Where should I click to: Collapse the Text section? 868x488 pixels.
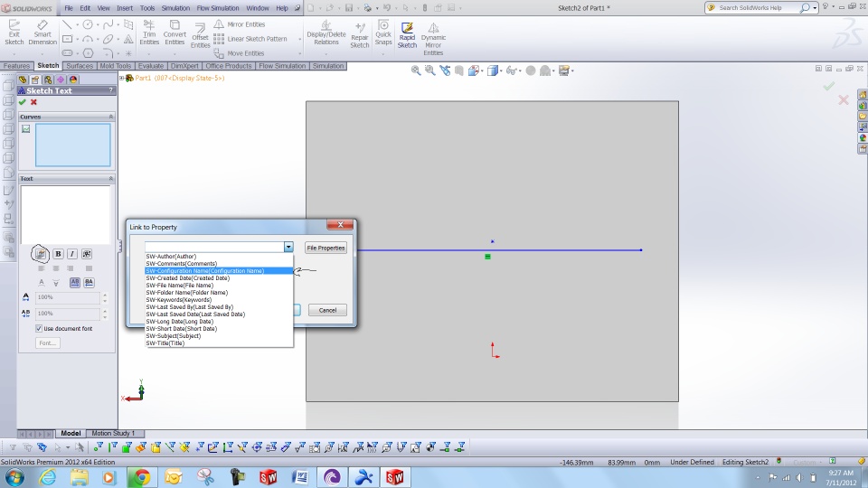coord(110,179)
